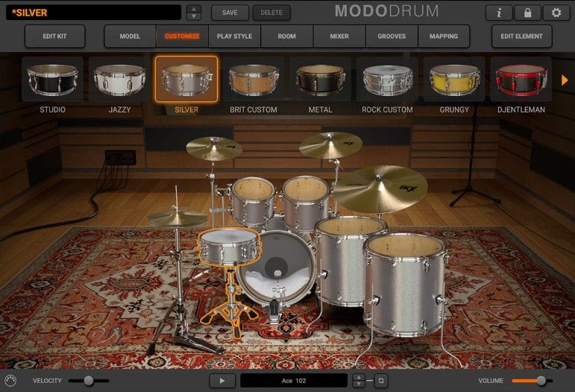Select the ride cymbal
The image size is (575, 392).
(x=380, y=188)
